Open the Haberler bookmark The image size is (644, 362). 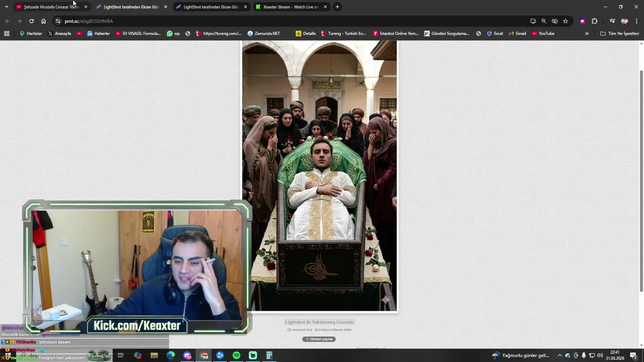tap(98, 34)
